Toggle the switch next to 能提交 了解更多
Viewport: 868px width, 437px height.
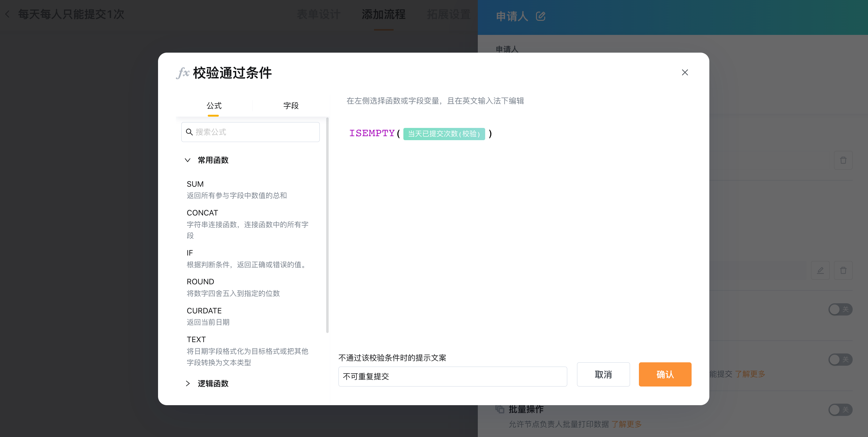(x=840, y=360)
